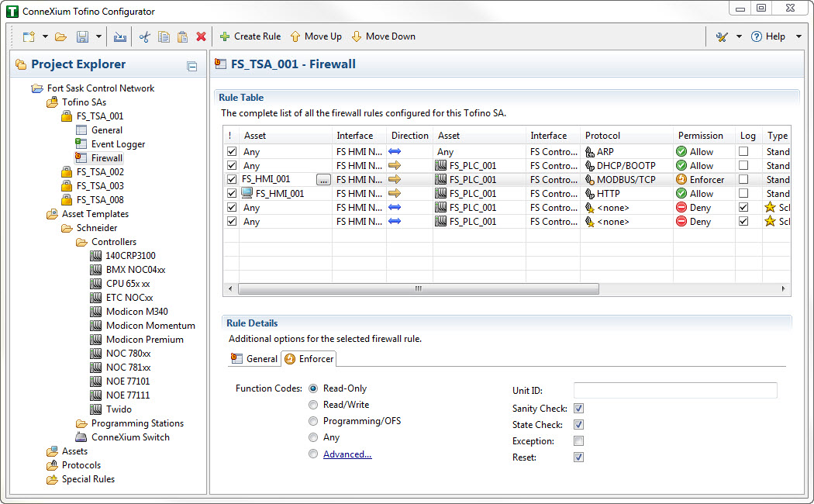Click ConneXium Switch icon
Viewport: 814px width, 504px height.
point(81,437)
